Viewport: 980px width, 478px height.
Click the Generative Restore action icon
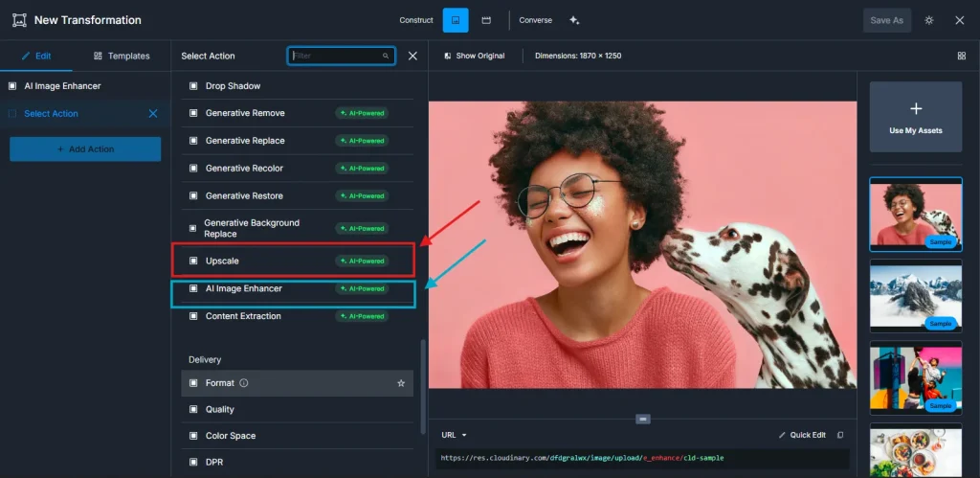click(193, 195)
